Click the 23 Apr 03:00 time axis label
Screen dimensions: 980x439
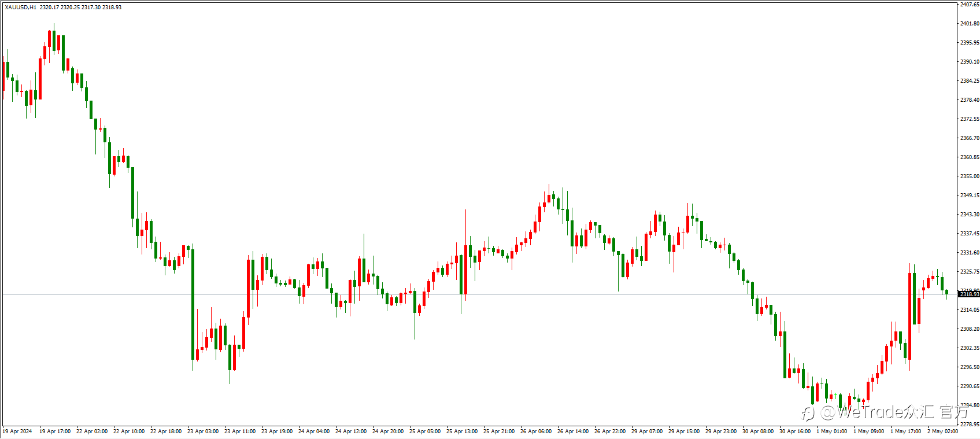(x=203, y=431)
